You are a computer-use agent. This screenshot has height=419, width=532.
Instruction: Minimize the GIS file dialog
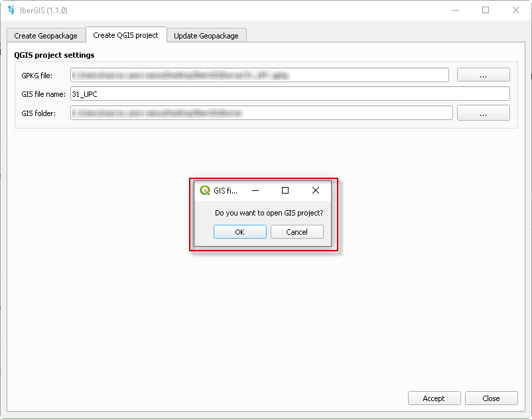[x=255, y=190]
